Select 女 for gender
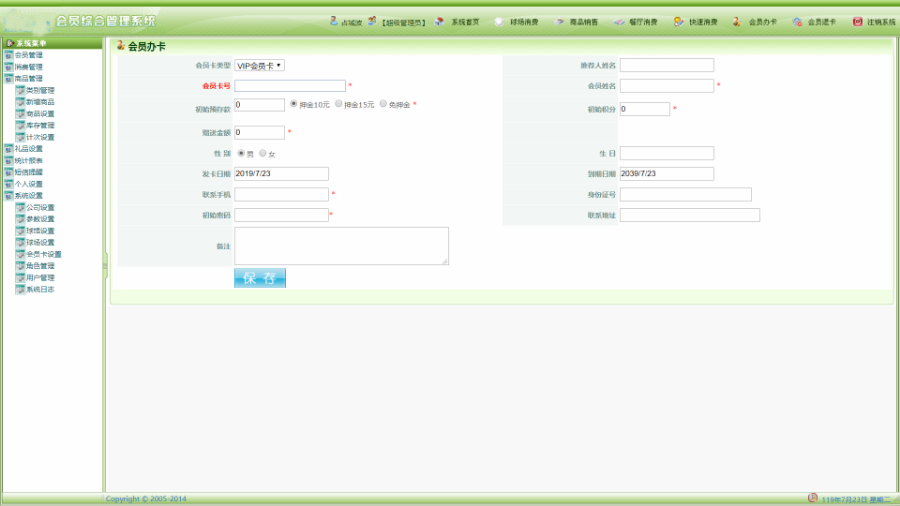This screenshot has height=506, width=900. tap(263, 153)
